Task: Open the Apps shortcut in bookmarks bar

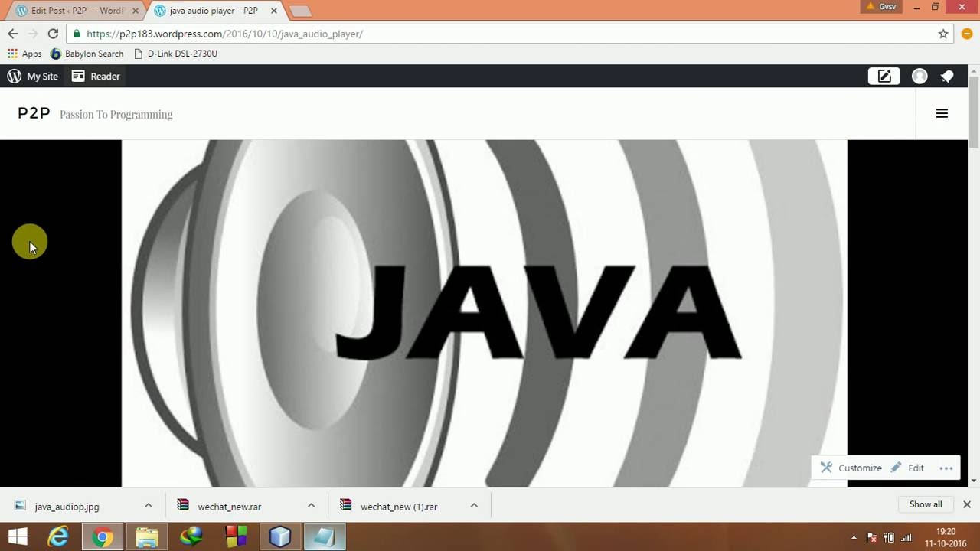Action: [24, 54]
